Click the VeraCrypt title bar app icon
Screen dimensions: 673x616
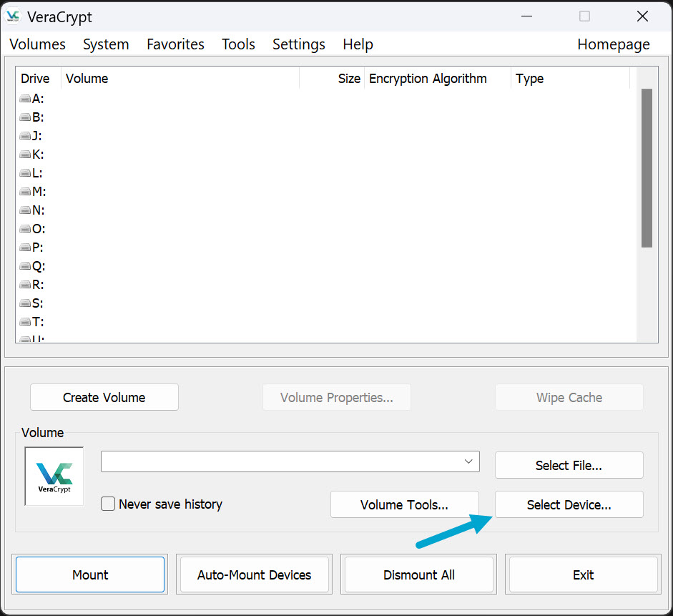(13, 16)
